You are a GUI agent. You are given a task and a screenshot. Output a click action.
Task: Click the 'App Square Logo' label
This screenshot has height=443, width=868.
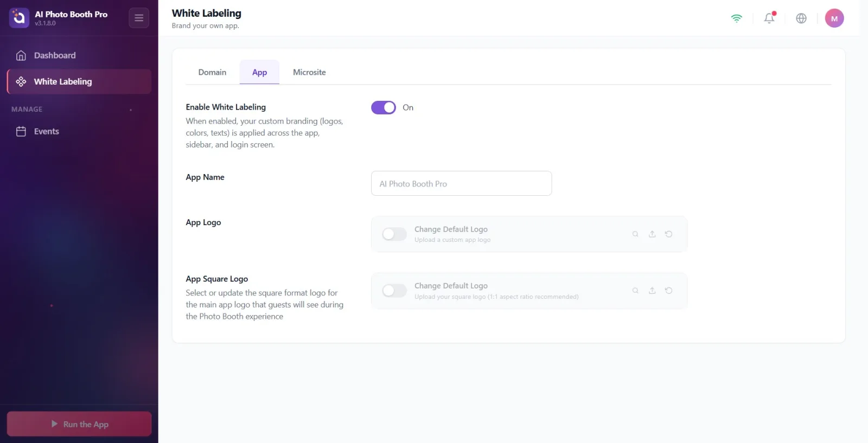pyautogui.click(x=217, y=279)
